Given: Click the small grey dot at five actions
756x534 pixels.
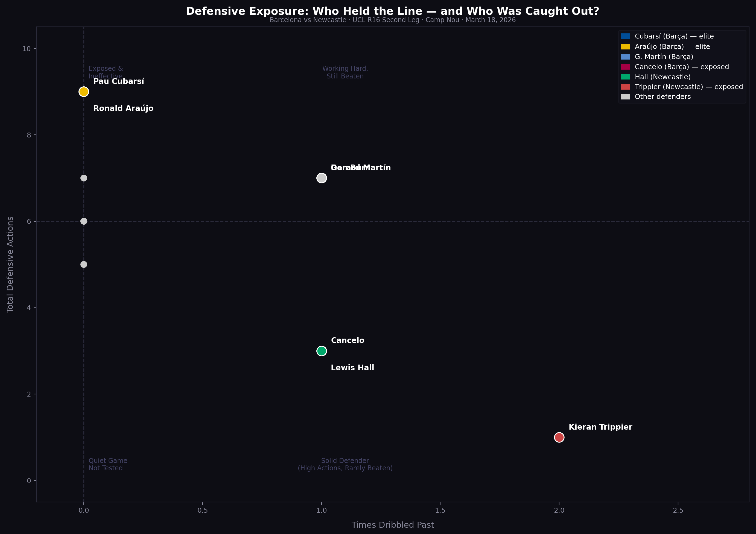Looking at the screenshot, I should (x=84, y=265).
